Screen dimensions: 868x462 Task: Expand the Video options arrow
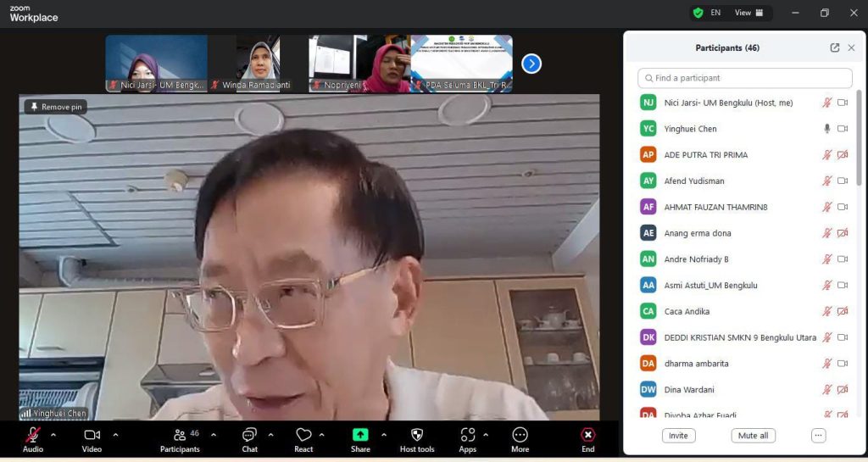click(x=115, y=435)
